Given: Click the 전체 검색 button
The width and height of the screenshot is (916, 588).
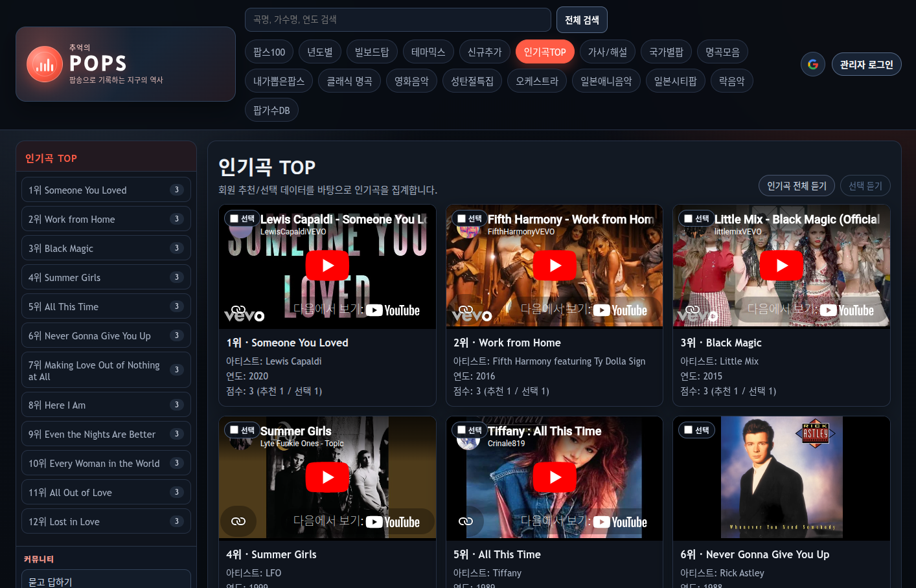Looking at the screenshot, I should click(x=581, y=19).
